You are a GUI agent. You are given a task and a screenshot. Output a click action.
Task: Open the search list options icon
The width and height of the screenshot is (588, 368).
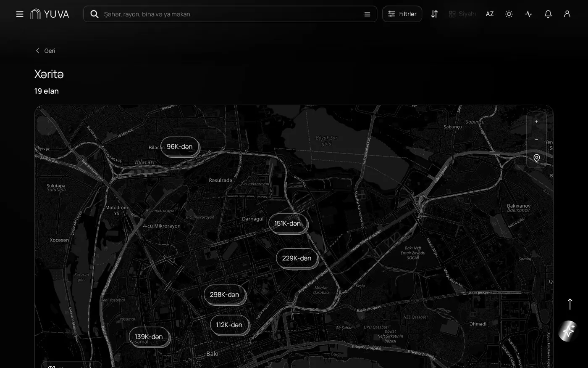click(367, 14)
